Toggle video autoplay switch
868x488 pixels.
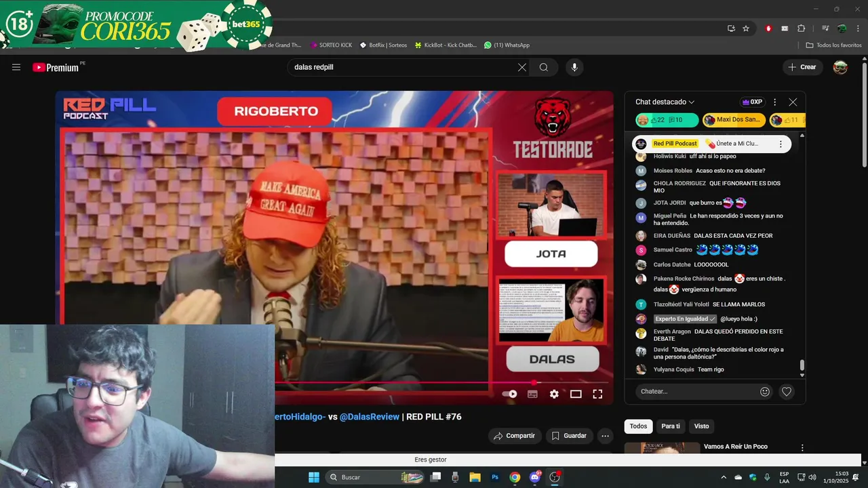pyautogui.click(x=509, y=394)
